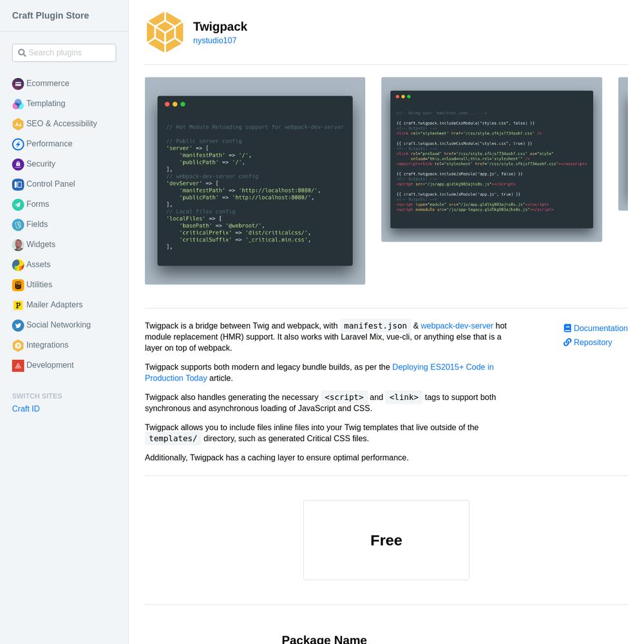Show the Fields category

click(x=37, y=224)
